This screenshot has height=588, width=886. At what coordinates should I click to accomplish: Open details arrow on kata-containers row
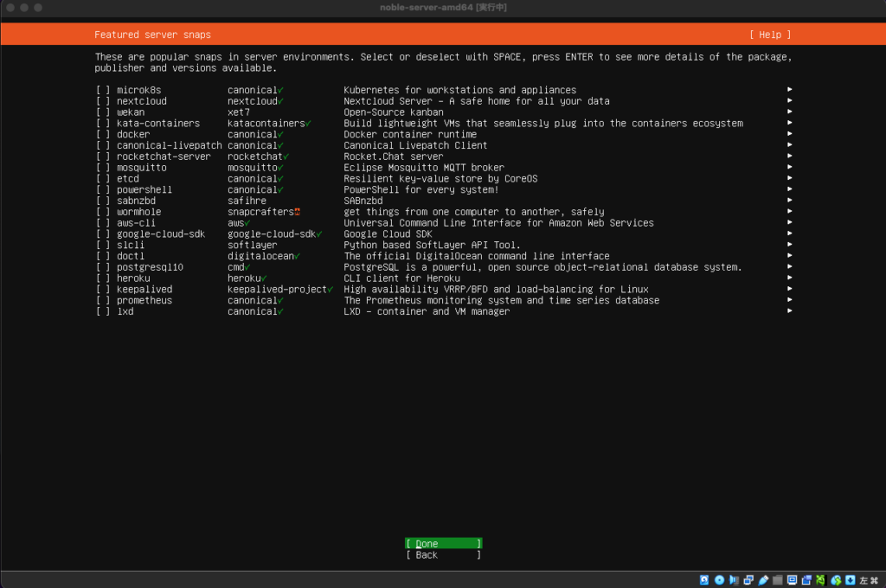(789, 123)
